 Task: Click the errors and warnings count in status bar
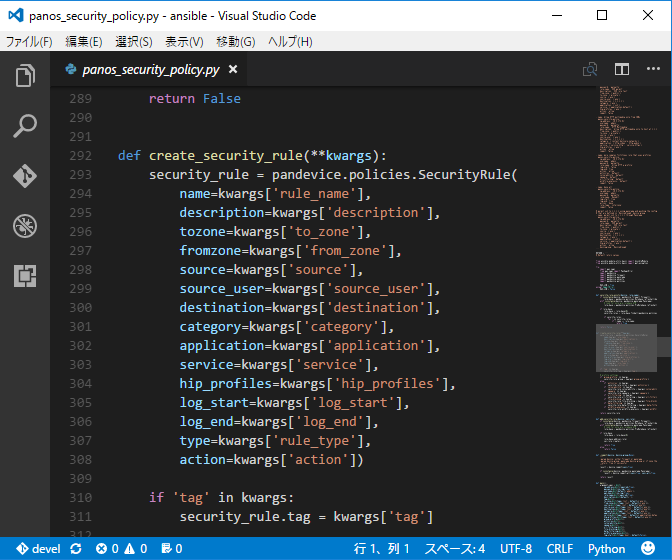tap(121, 549)
